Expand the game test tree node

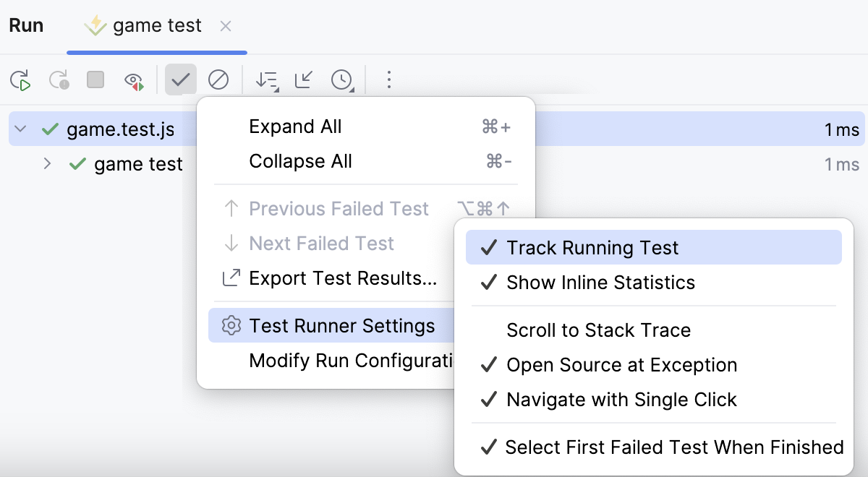[x=46, y=164]
